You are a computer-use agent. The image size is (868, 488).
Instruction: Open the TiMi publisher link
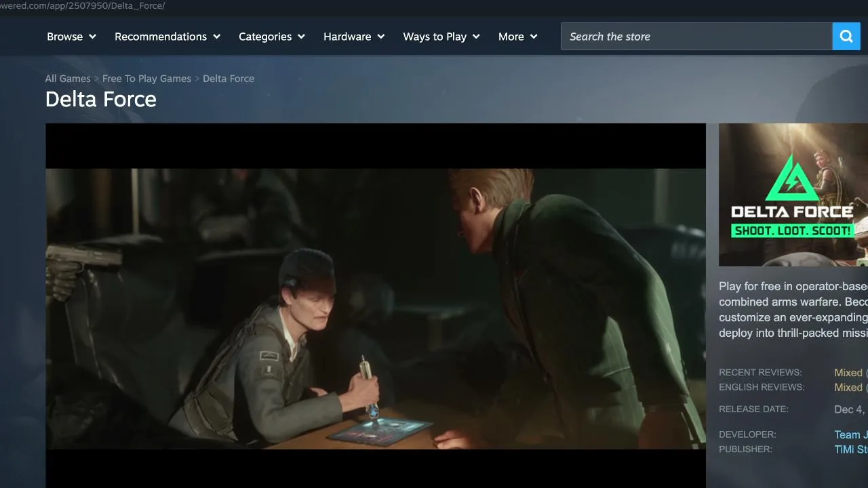[850, 449]
